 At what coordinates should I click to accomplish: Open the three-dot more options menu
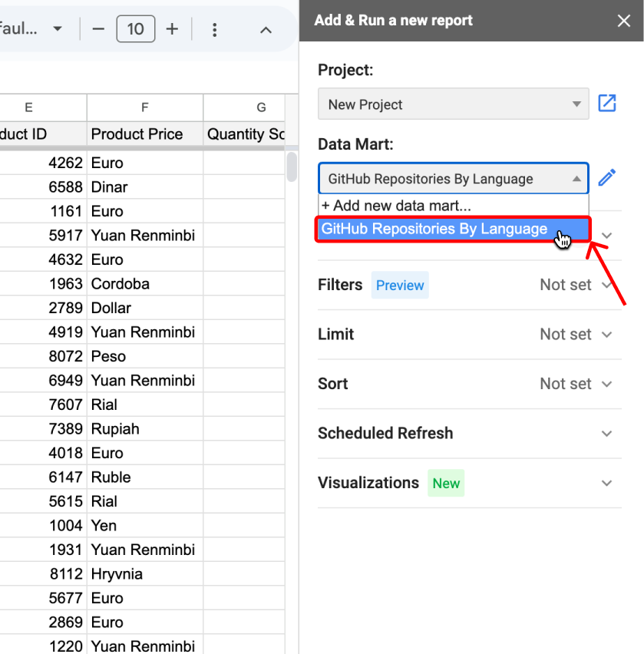[214, 30]
